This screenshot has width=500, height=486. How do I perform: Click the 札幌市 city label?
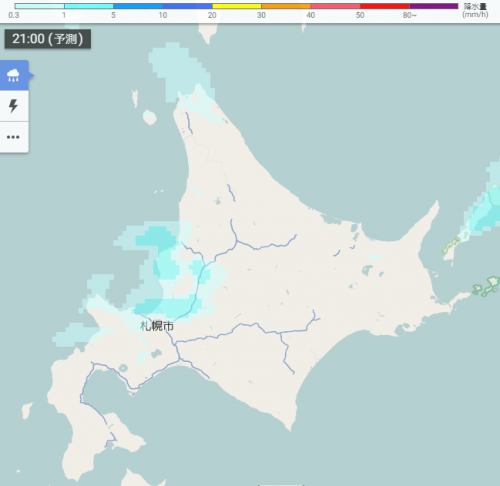pos(157,326)
